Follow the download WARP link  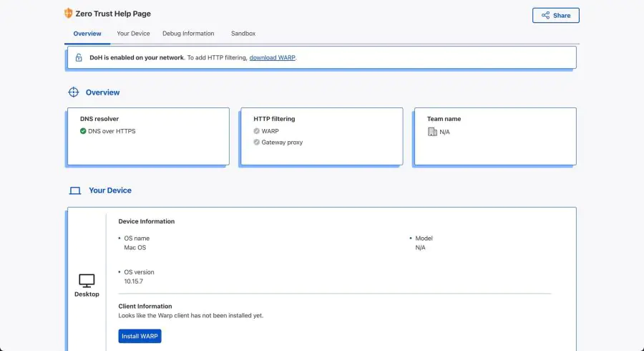[272, 57]
